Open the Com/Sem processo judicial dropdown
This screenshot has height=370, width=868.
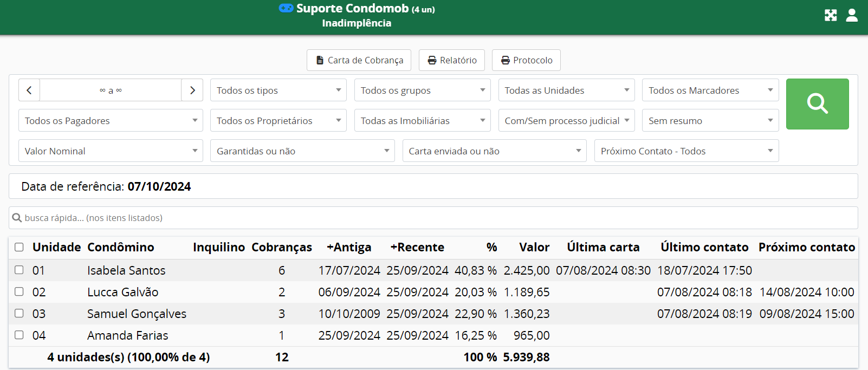point(566,120)
